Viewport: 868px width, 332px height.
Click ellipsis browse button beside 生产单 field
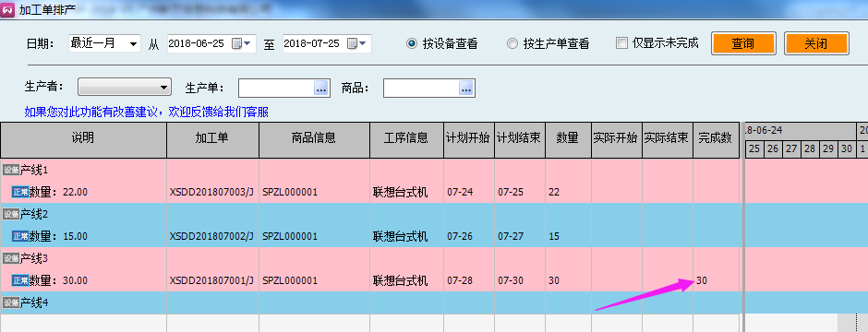click(x=321, y=88)
